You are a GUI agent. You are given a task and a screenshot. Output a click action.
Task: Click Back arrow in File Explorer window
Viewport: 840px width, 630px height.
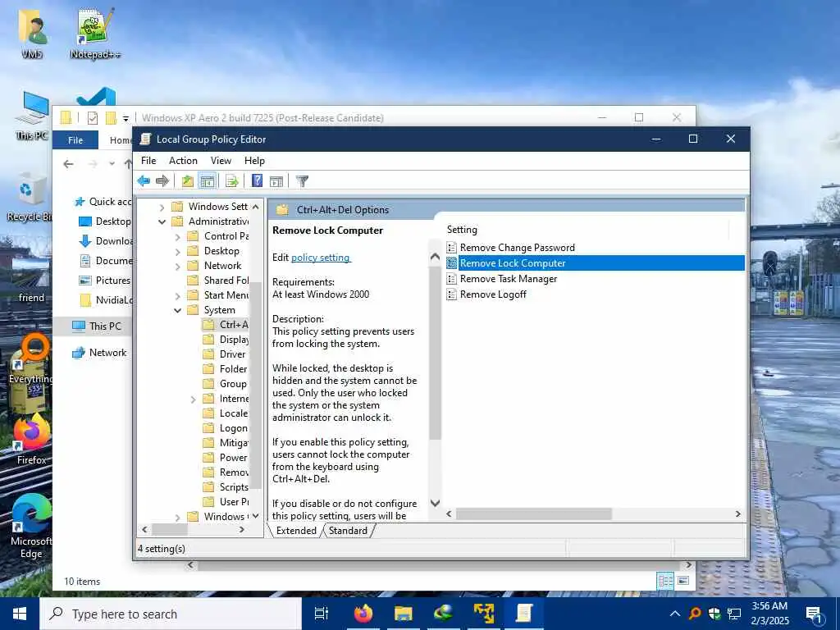68,164
